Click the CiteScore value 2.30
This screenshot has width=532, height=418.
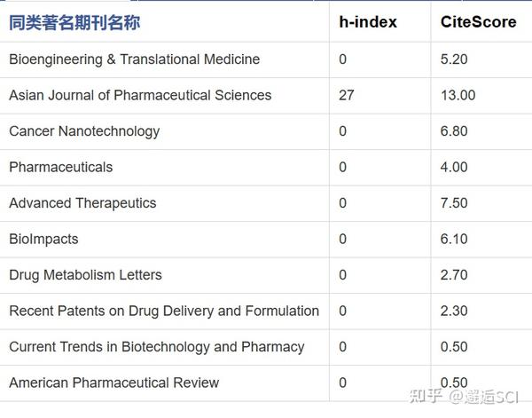[x=454, y=311]
